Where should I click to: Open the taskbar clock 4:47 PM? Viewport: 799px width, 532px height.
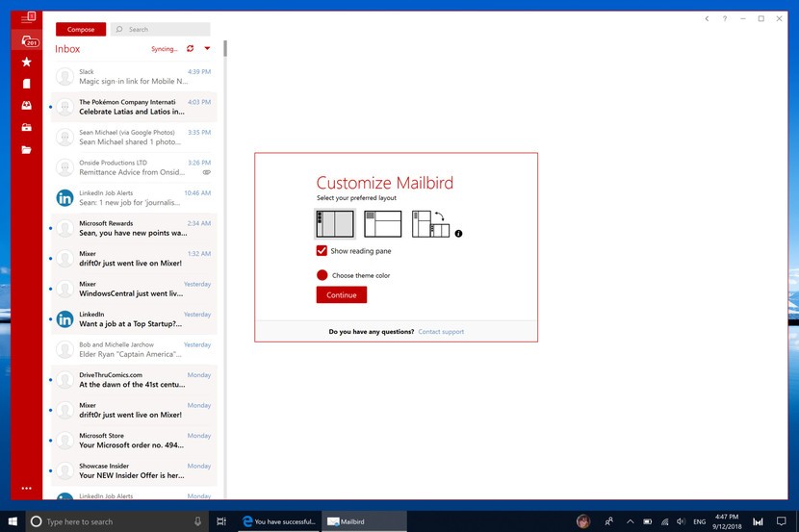coord(727,521)
